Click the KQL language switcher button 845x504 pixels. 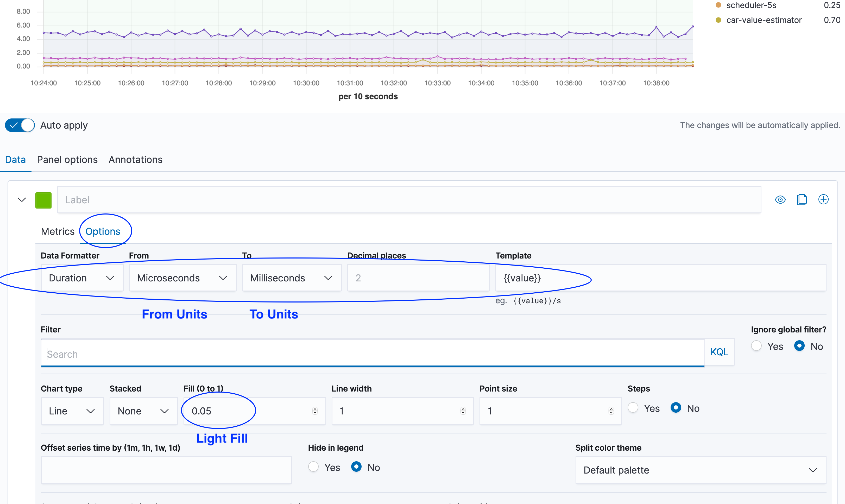click(719, 352)
